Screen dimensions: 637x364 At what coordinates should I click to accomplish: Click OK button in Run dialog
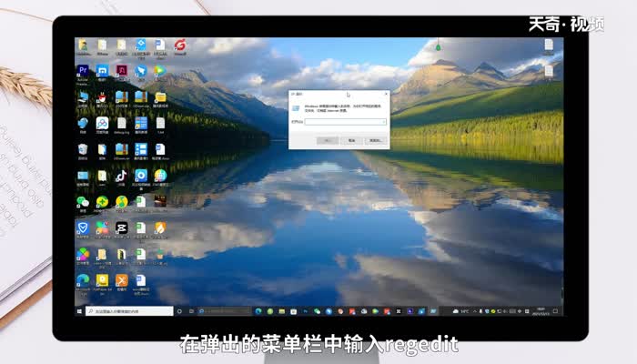[x=328, y=140]
